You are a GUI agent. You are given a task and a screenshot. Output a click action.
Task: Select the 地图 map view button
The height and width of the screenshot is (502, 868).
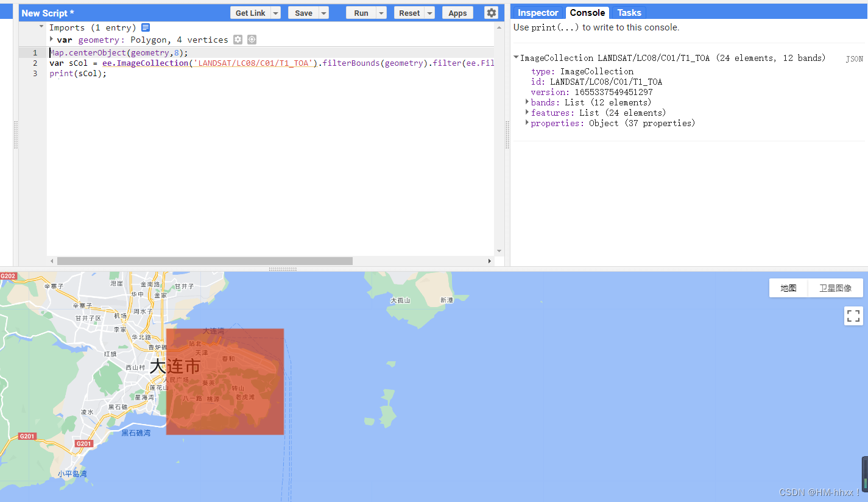788,288
